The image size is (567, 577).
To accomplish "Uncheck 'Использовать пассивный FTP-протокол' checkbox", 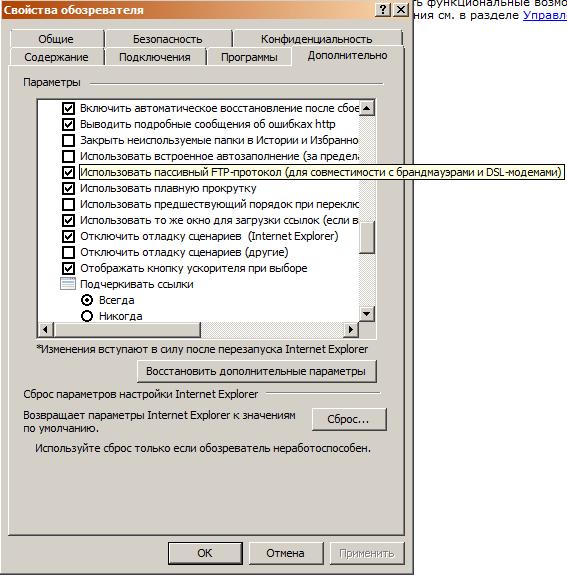I will pyautogui.click(x=68, y=172).
